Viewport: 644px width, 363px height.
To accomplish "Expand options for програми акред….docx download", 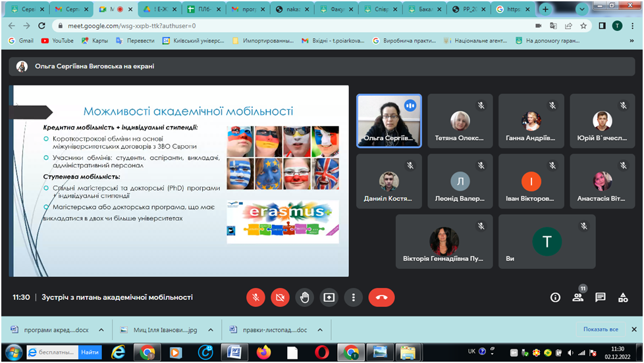I will point(101,329).
